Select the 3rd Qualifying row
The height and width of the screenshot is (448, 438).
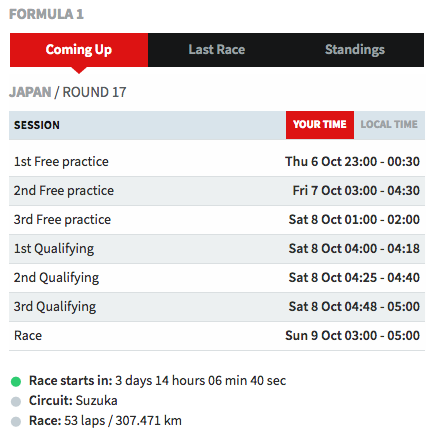(217, 307)
